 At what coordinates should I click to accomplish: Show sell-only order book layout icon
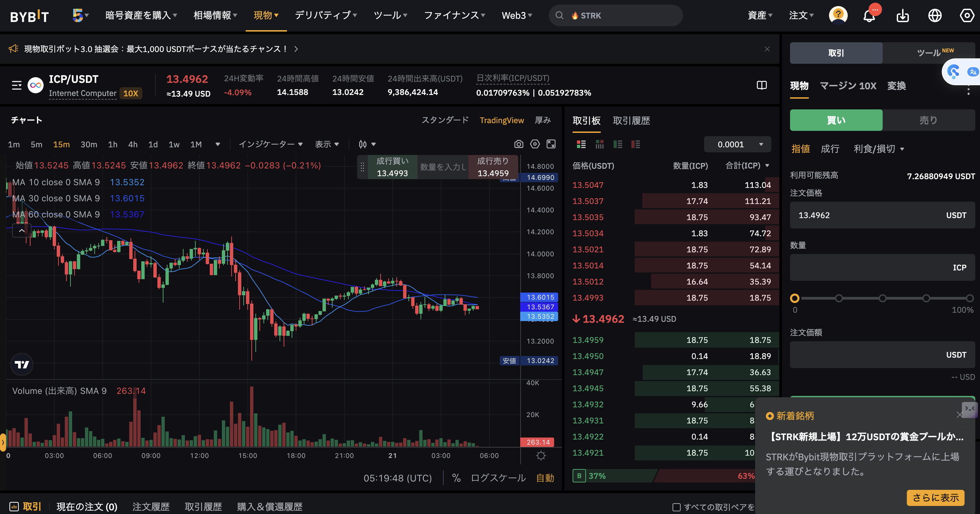636,145
